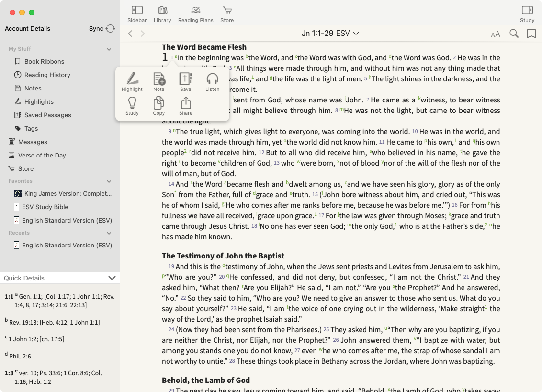Open Reading Plans in the toolbar

click(x=196, y=14)
